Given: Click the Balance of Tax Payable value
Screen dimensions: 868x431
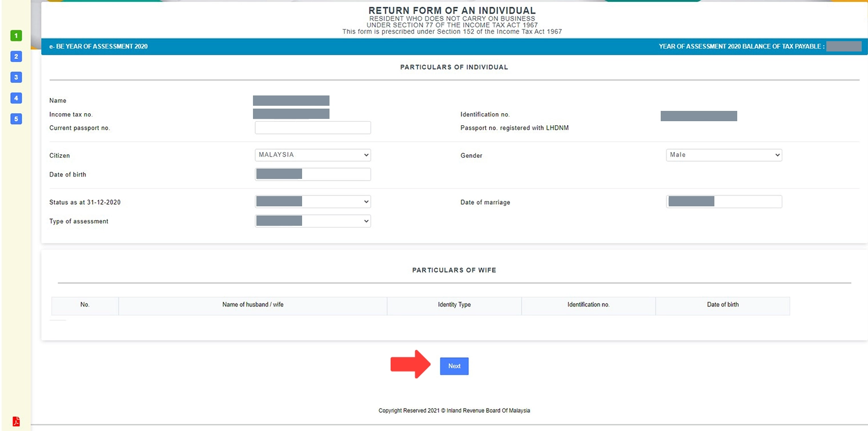Looking at the screenshot, I should point(843,46).
